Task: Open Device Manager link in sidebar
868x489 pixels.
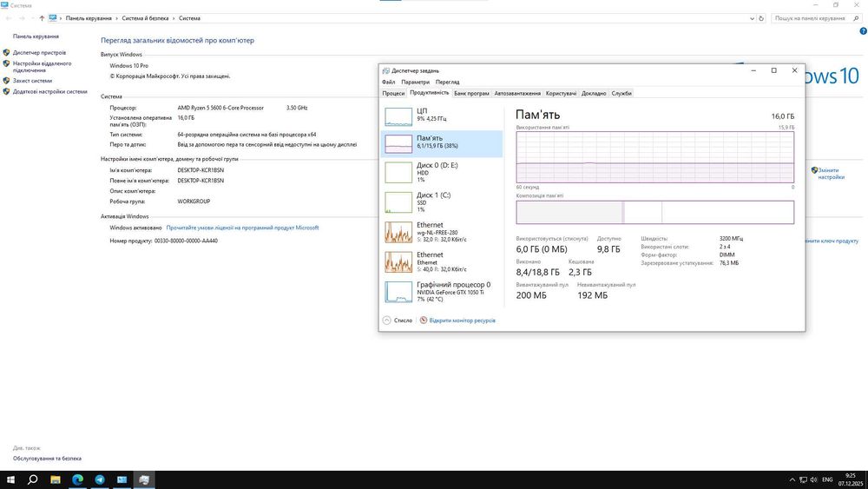Action: (x=39, y=53)
